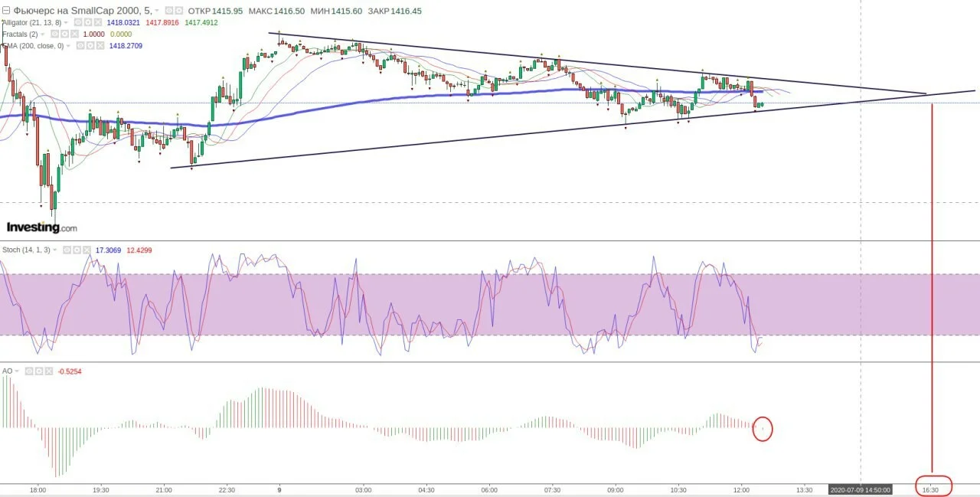
Task: Toggle visibility of the Stoch indicator
Action: tap(67, 250)
